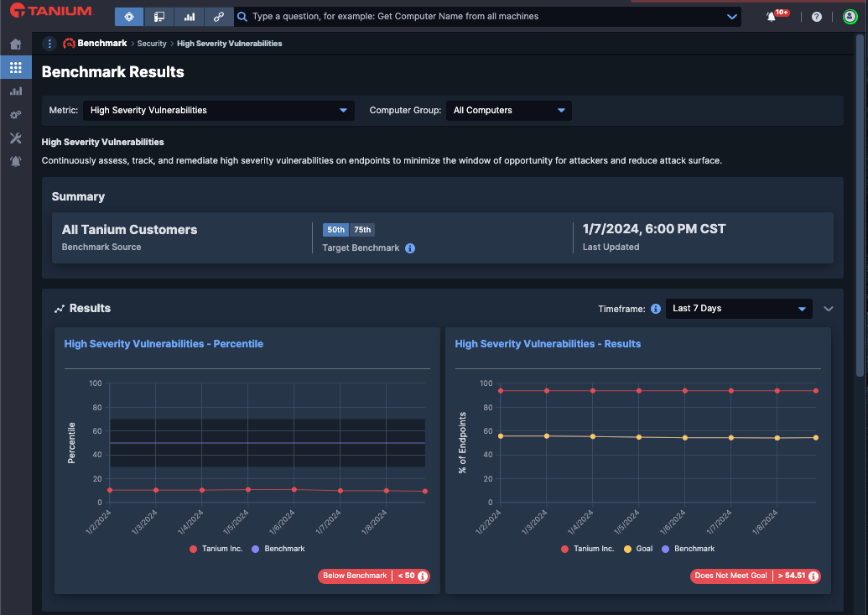
Task: Go to the Security breadcrumb link
Action: (x=152, y=44)
